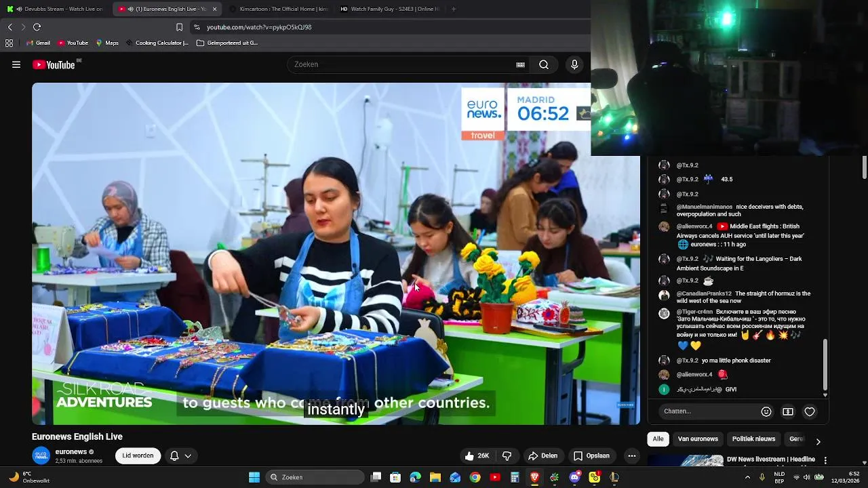Open the YouTube bookmark in bookmarks bar
This screenshot has height=488, width=868.
tap(73, 43)
